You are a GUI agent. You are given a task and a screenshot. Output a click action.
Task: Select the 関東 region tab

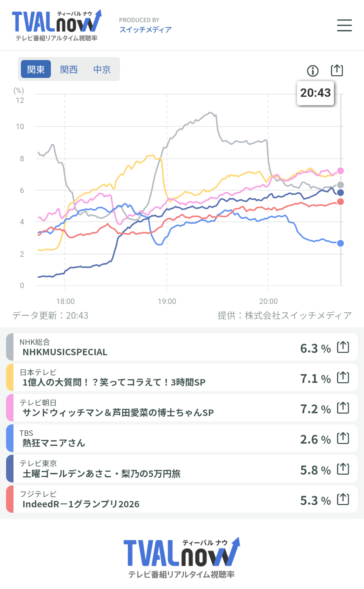point(36,69)
